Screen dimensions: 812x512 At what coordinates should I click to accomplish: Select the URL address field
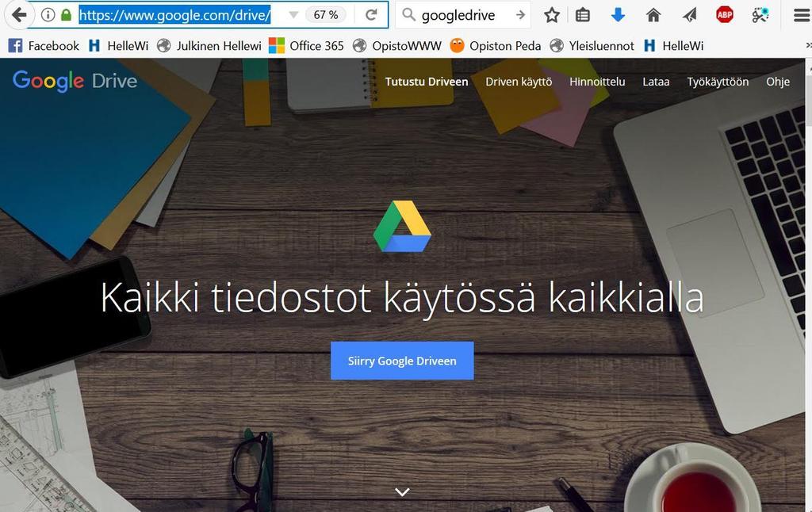point(175,15)
